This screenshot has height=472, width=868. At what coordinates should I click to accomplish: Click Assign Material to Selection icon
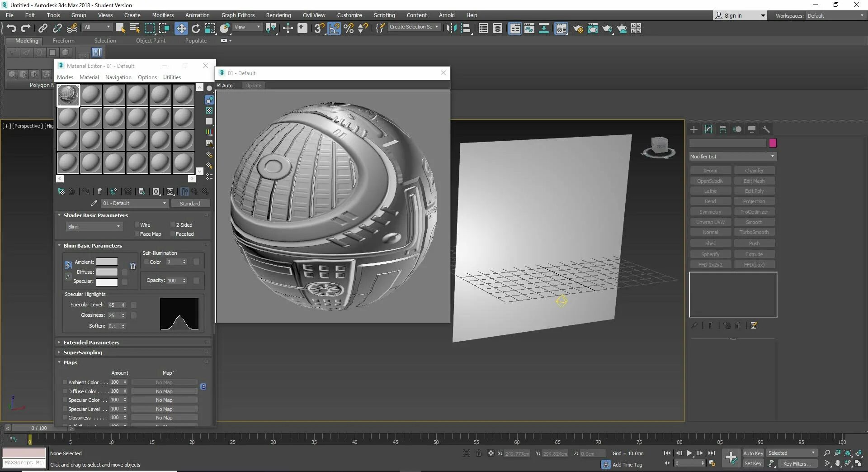86,191
